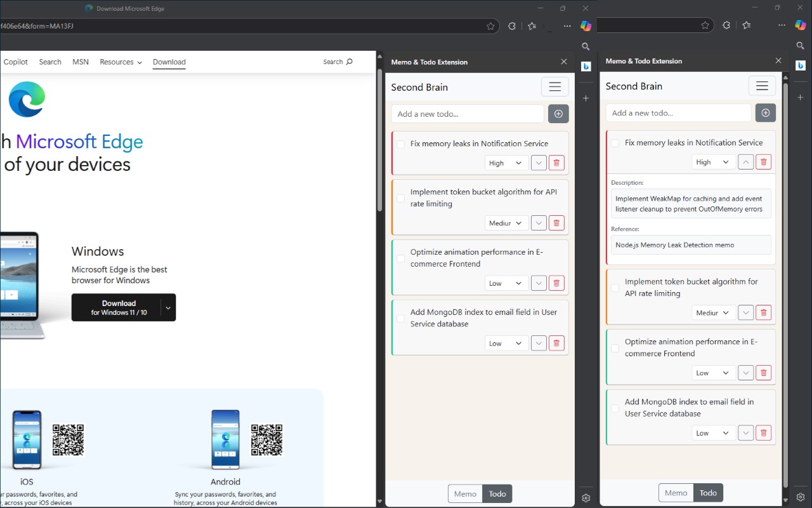Viewport: 812px width, 508px height.
Task: Check 'Fix memory leaks' todo in right panel
Action: click(x=615, y=143)
